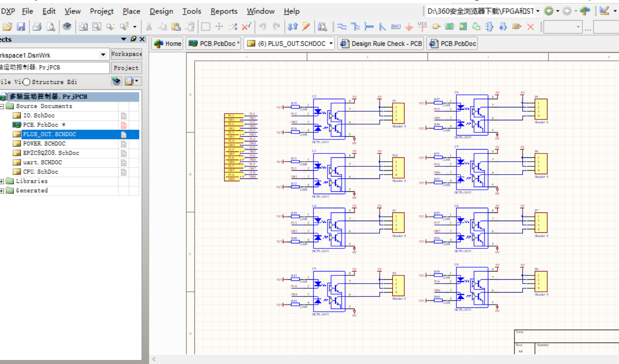Open the Reports menu

[224, 11]
